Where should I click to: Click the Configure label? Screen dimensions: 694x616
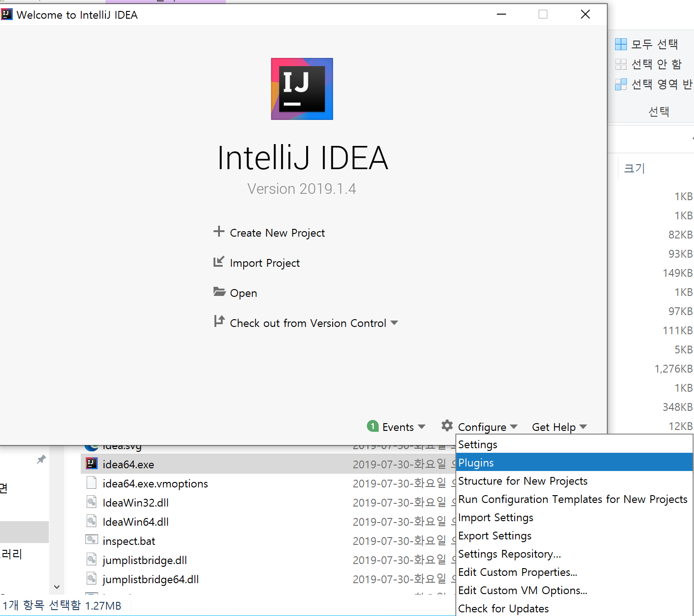pyautogui.click(x=482, y=427)
